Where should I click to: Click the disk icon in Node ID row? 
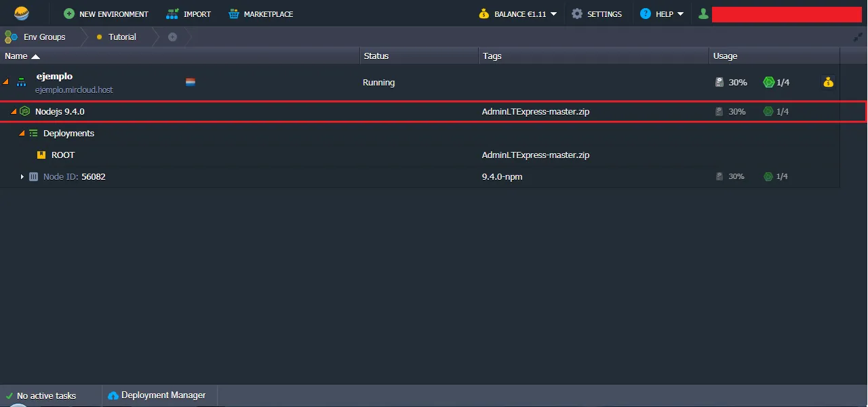point(719,176)
